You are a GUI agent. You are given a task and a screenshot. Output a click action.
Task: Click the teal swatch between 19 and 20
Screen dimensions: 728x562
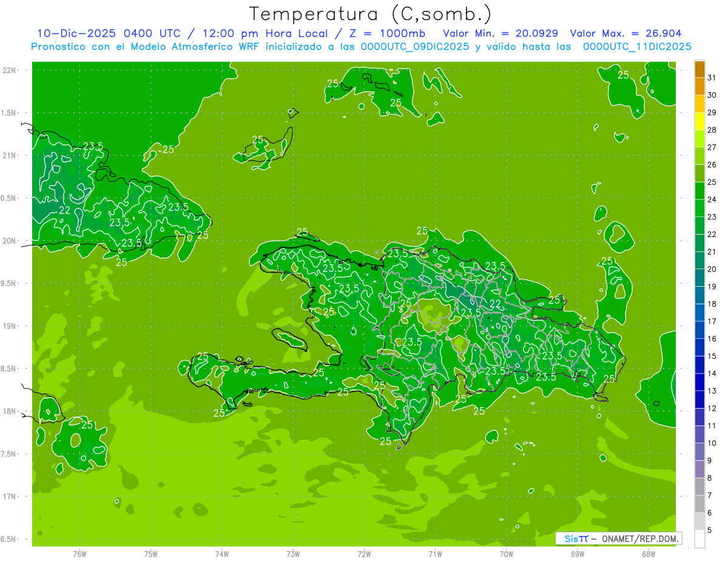(x=699, y=278)
